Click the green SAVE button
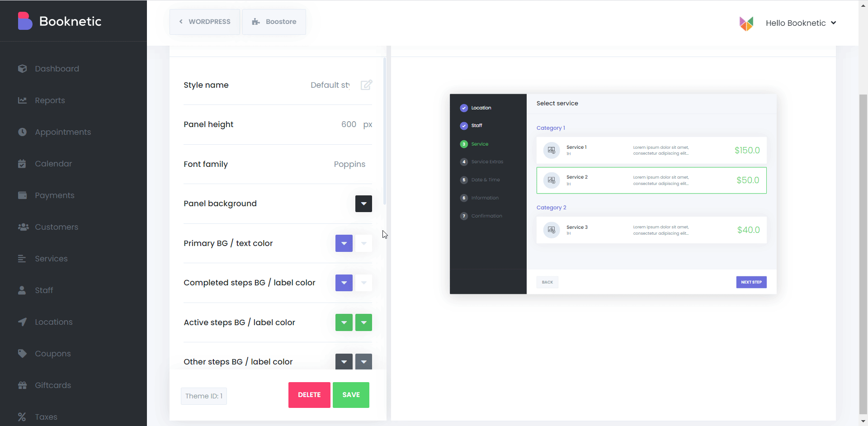868x426 pixels. (x=351, y=395)
